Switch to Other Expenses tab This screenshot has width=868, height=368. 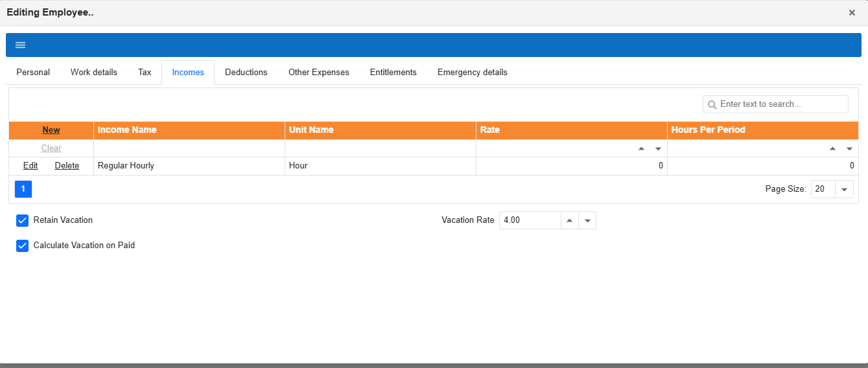pos(319,73)
